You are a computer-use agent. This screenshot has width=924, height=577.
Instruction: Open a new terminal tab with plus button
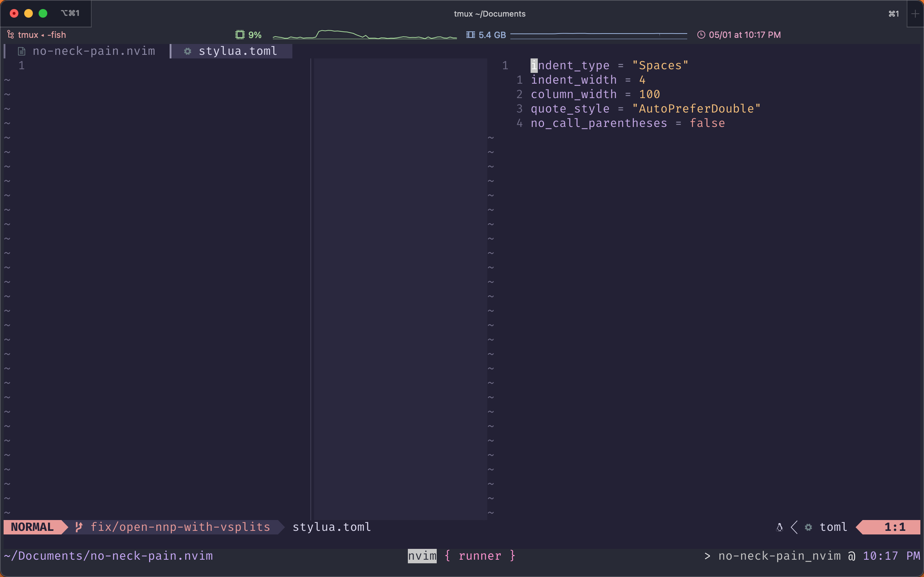pyautogui.click(x=915, y=14)
